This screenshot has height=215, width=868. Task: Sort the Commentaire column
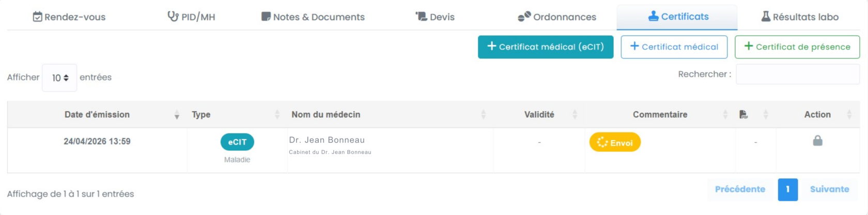click(725, 115)
